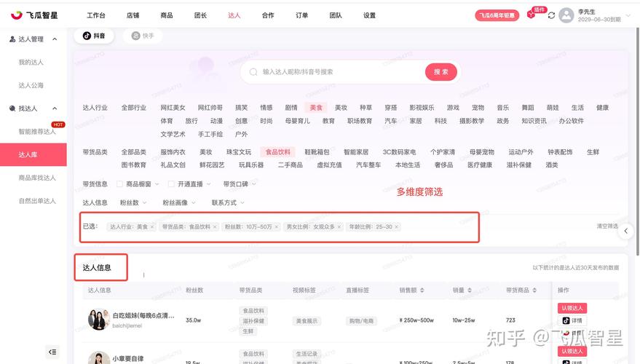Screen dimensions: 640x364
Task: Open 自然出单达人 in sidebar
Action: pos(36,201)
